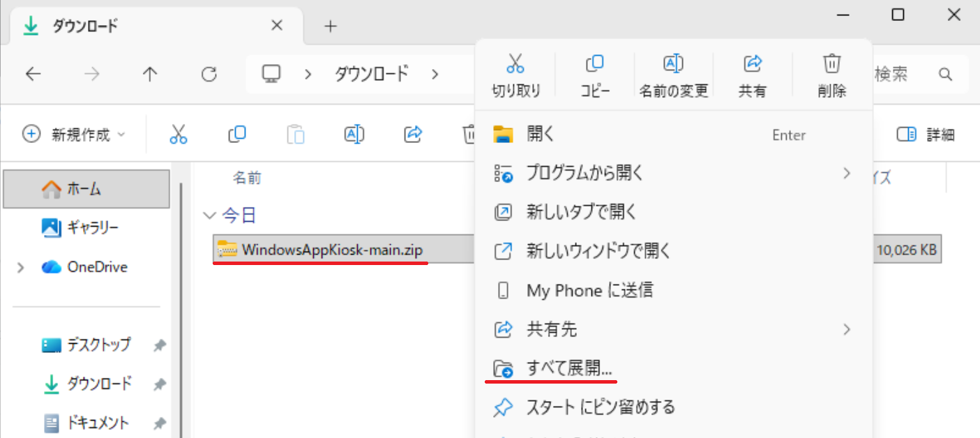The height and width of the screenshot is (438, 980).
Task: Expand chevron after ダウンロード breadcrumb
Action: click(435, 74)
